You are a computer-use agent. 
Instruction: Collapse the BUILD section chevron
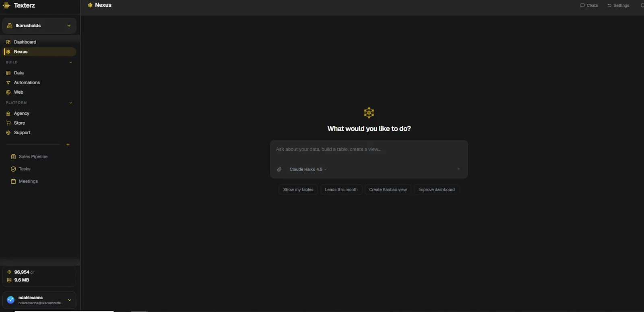tap(70, 62)
